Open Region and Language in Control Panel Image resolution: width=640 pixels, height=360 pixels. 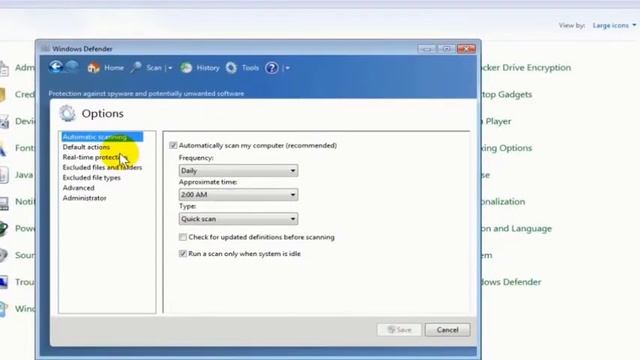click(x=517, y=229)
